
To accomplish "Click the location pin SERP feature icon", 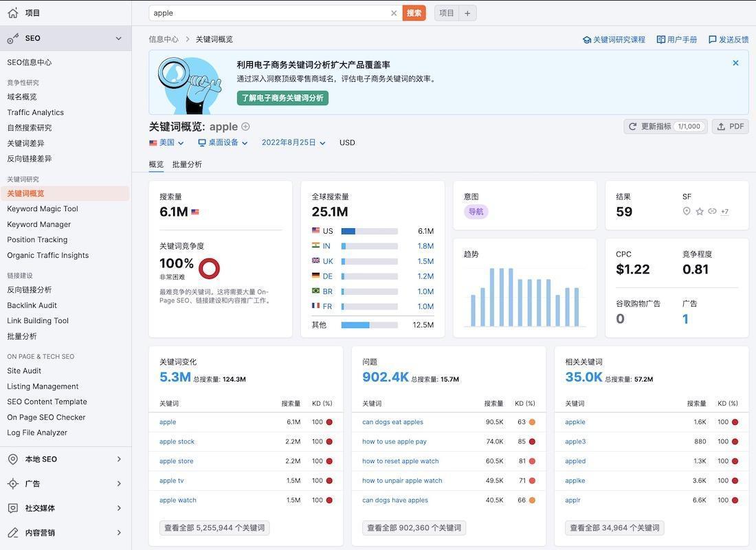I will pyautogui.click(x=687, y=211).
